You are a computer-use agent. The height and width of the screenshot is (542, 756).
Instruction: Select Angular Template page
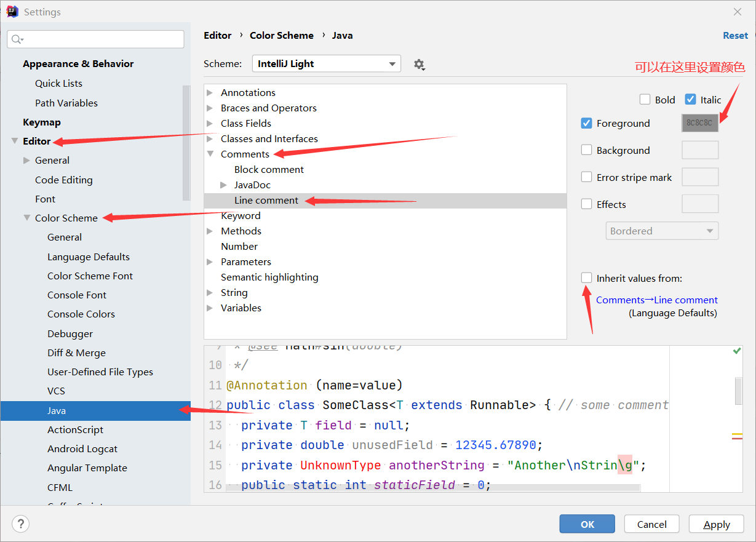(87, 468)
